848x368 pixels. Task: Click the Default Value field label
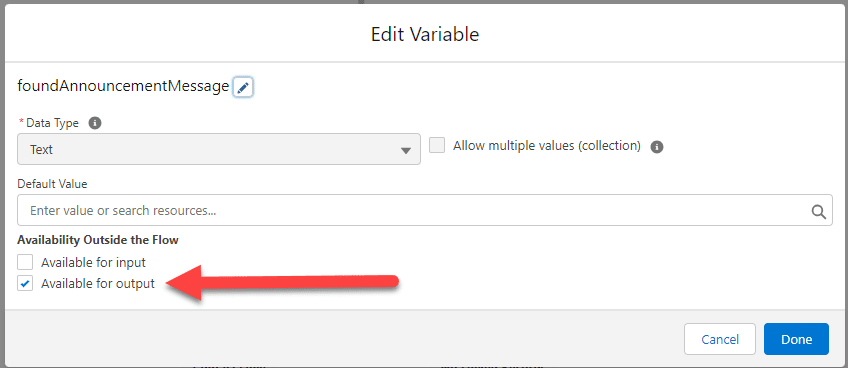click(x=52, y=184)
